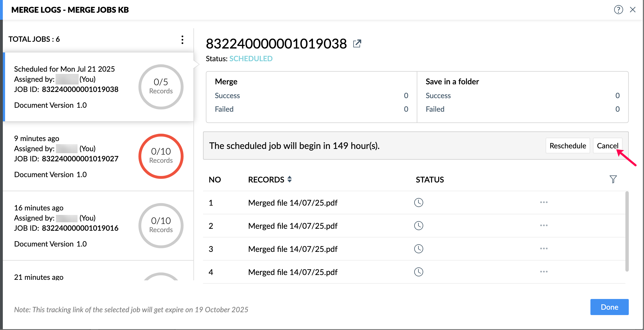Open the Total Jobs three-dot menu
This screenshot has width=644, height=330.
click(x=182, y=40)
